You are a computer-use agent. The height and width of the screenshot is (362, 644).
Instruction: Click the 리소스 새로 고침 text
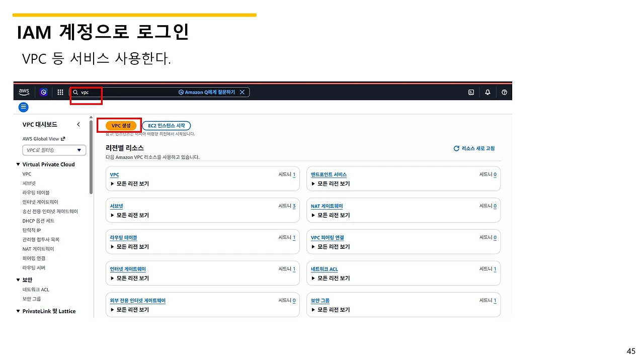pyautogui.click(x=478, y=148)
